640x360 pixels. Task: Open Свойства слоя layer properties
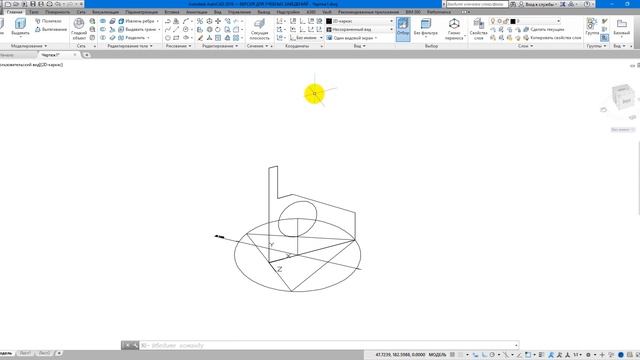pyautogui.click(x=478, y=29)
